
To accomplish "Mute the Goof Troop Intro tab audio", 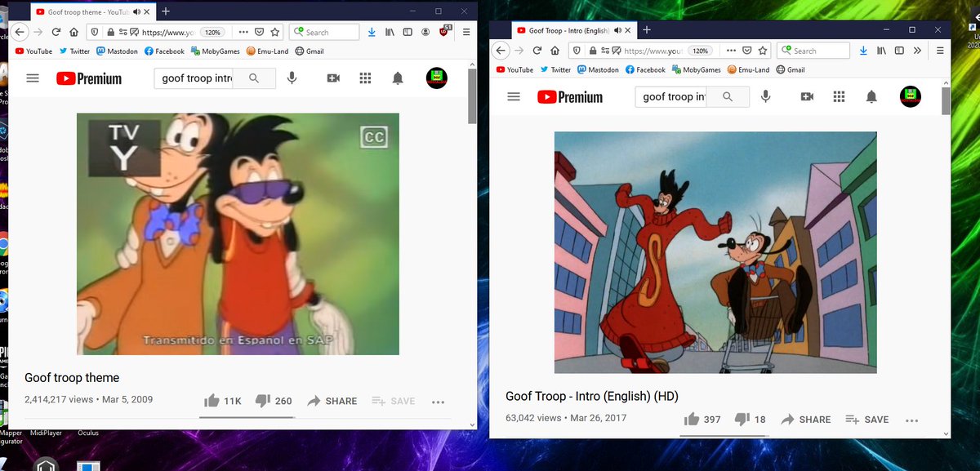I will pos(617,30).
